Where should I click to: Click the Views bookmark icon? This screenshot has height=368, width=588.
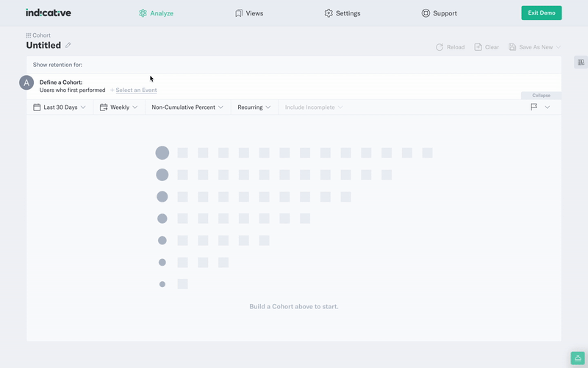pos(238,13)
